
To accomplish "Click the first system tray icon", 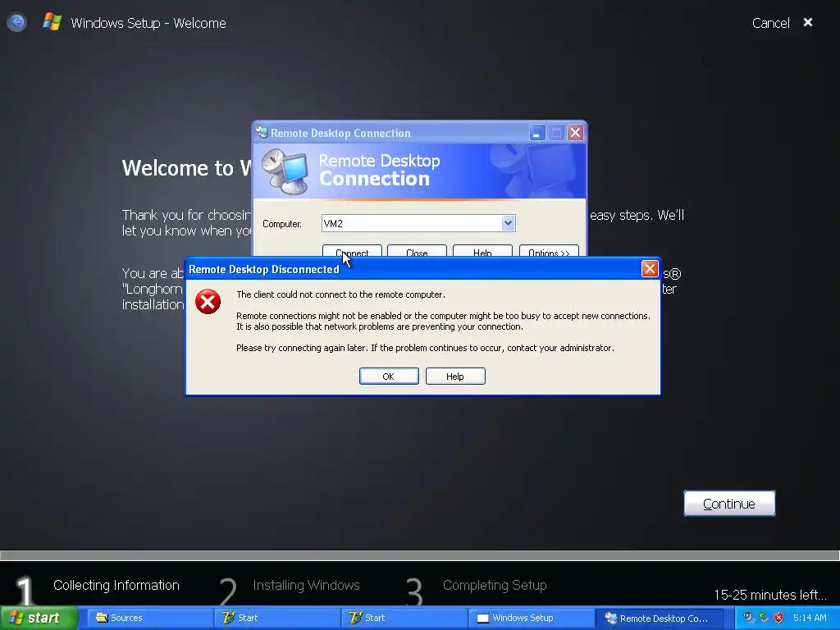I will (748, 618).
